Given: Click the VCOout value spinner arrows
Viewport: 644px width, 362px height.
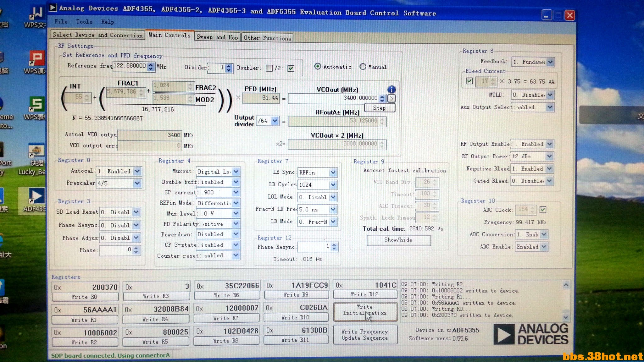Looking at the screenshot, I should point(382,98).
